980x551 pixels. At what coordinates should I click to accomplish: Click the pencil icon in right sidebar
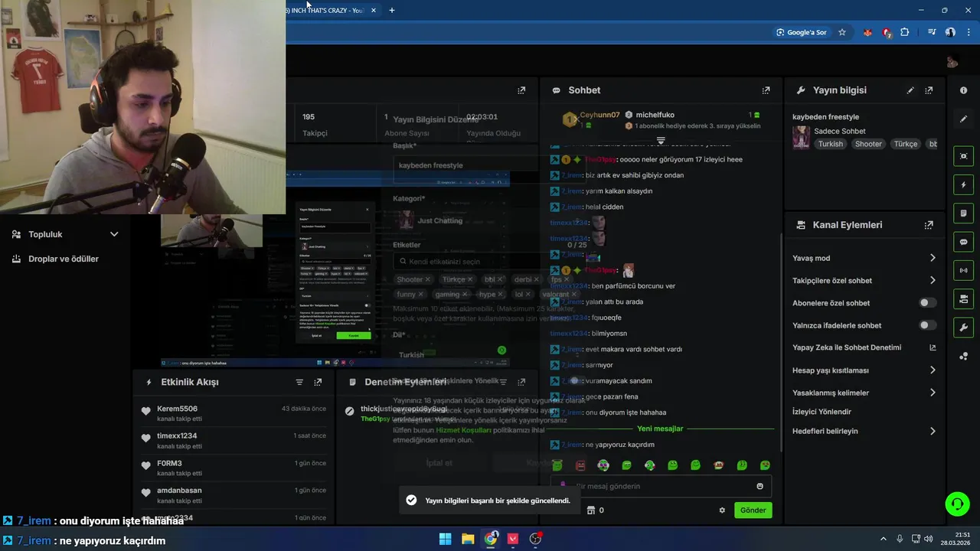tap(963, 119)
